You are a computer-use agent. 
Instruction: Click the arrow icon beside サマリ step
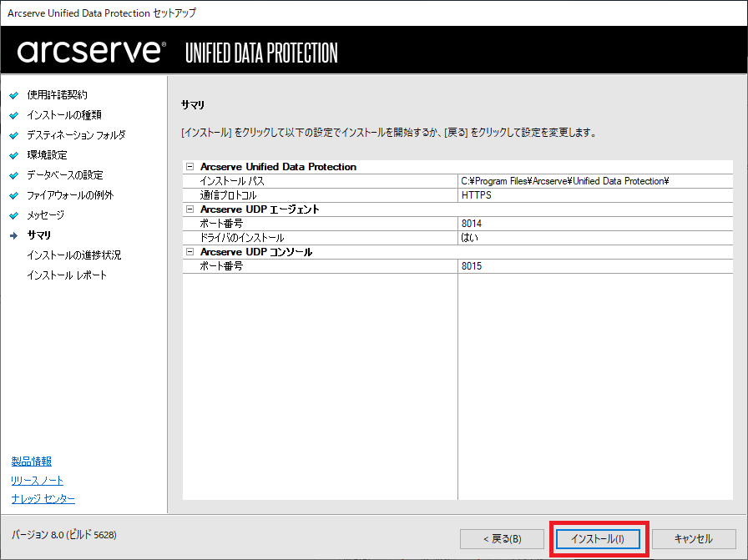point(14,235)
